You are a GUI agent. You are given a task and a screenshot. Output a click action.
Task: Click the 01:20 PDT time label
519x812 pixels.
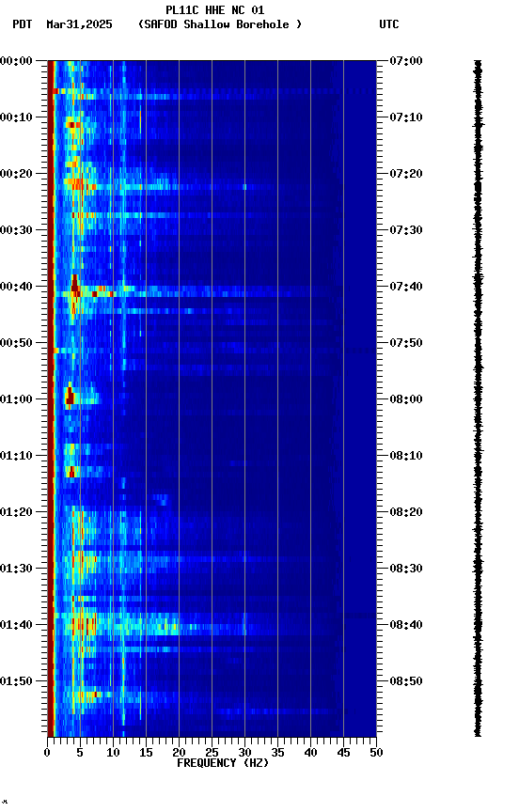pos(16,512)
